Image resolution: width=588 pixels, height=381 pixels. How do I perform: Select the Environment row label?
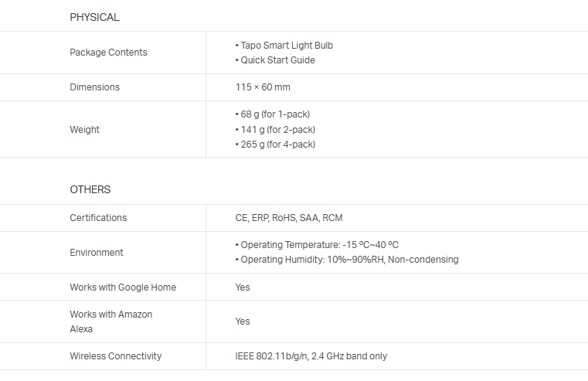96,253
